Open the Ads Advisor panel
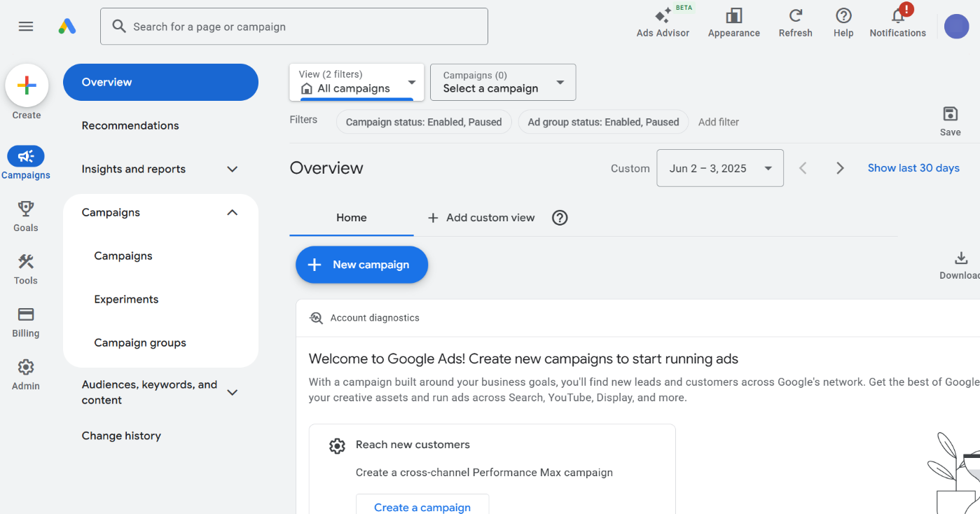Image resolution: width=980 pixels, height=514 pixels. click(663, 21)
